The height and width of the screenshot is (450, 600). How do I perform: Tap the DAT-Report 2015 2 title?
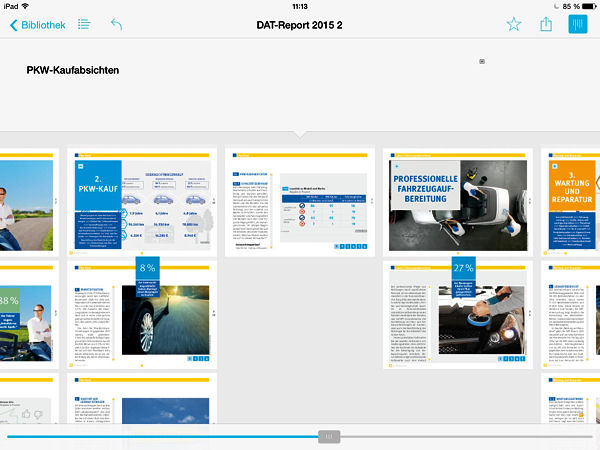click(x=299, y=25)
